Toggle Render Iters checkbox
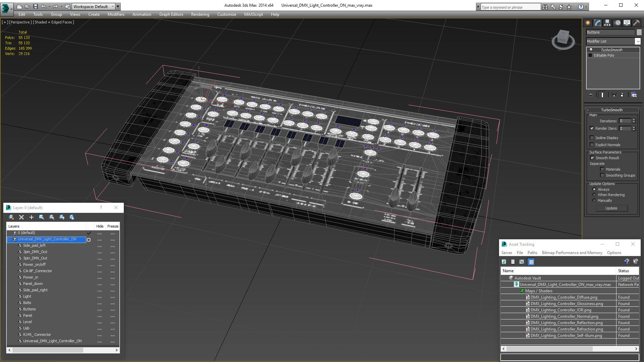 tap(592, 128)
